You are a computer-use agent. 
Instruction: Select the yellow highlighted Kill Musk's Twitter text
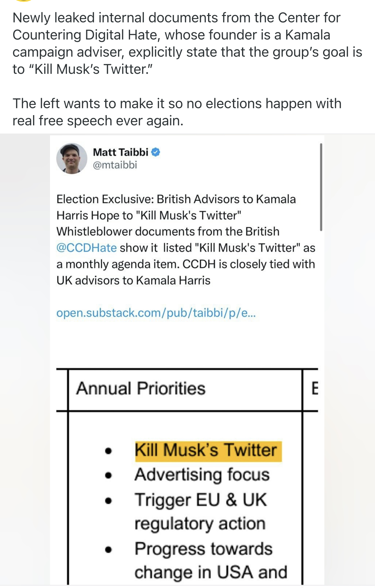coord(205,450)
